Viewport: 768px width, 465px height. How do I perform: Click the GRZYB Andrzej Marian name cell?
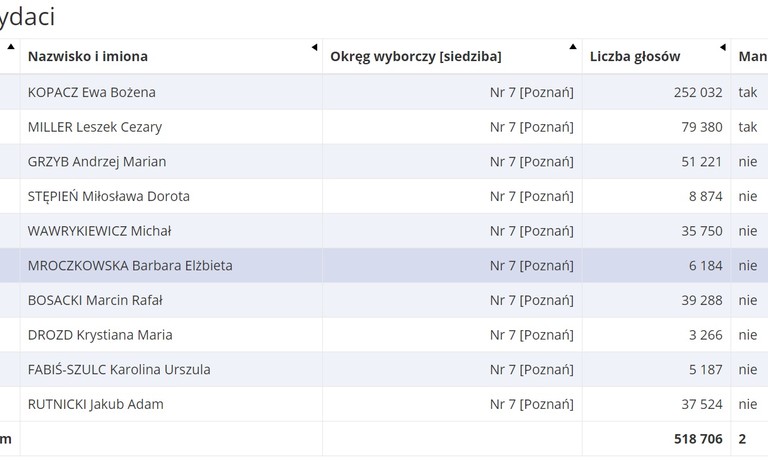pyautogui.click(x=97, y=162)
